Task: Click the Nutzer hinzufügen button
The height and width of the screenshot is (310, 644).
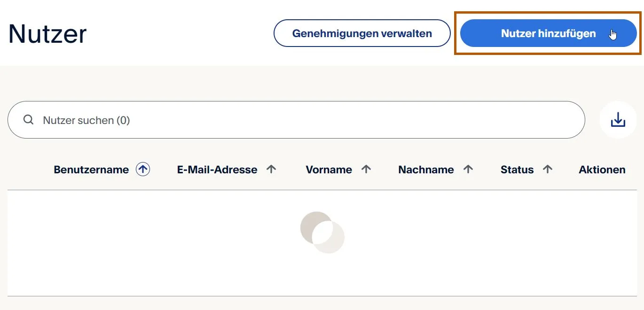Action: click(x=548, y=33)
